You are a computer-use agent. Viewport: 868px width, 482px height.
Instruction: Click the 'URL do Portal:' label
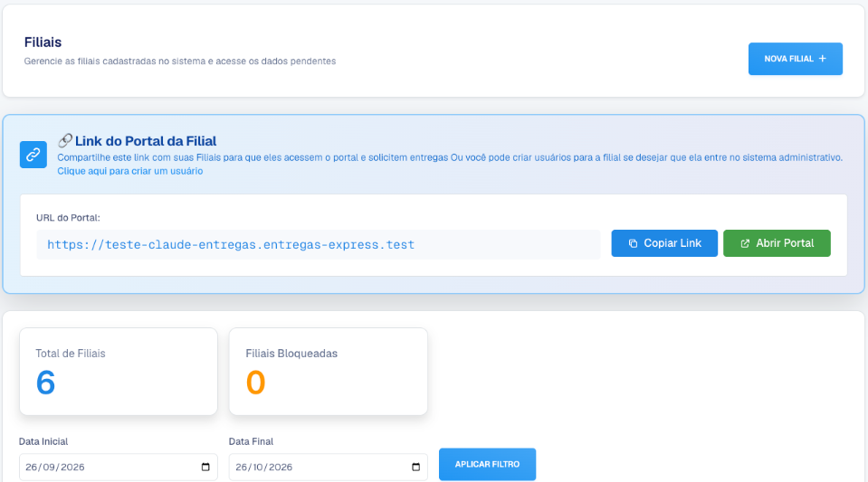coord(68,217)
